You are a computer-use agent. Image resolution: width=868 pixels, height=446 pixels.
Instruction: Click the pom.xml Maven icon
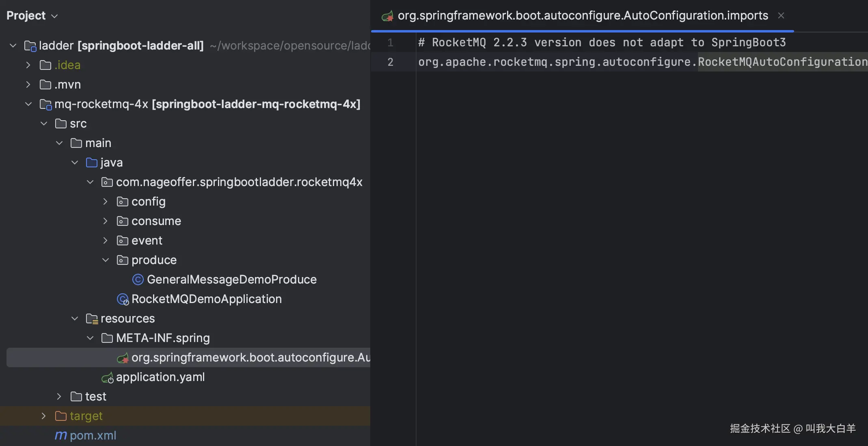coord(60,435)
